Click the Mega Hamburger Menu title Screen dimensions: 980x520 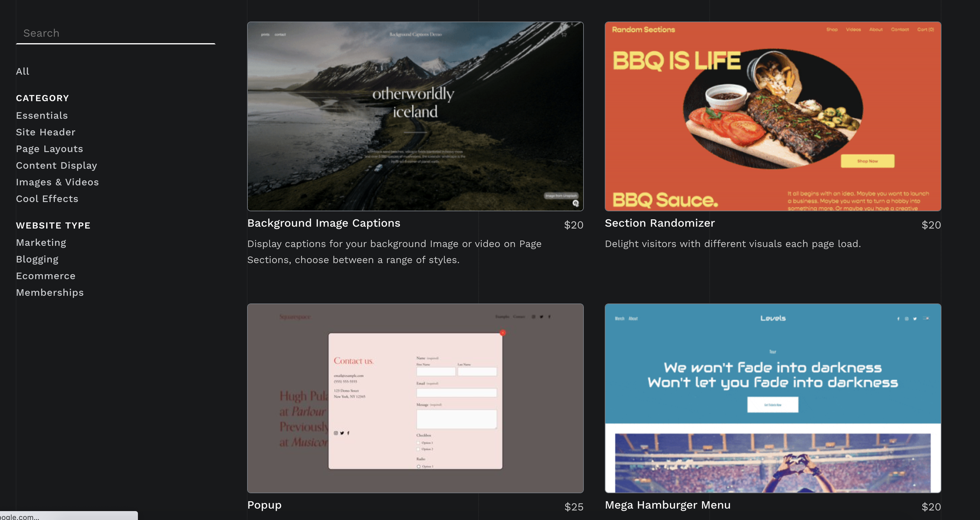tap(668, 505)
